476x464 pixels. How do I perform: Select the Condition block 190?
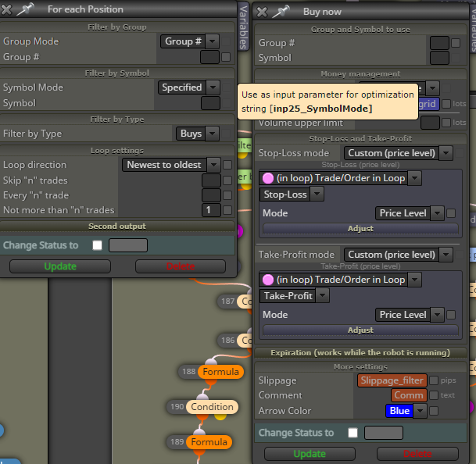point(212,407)
